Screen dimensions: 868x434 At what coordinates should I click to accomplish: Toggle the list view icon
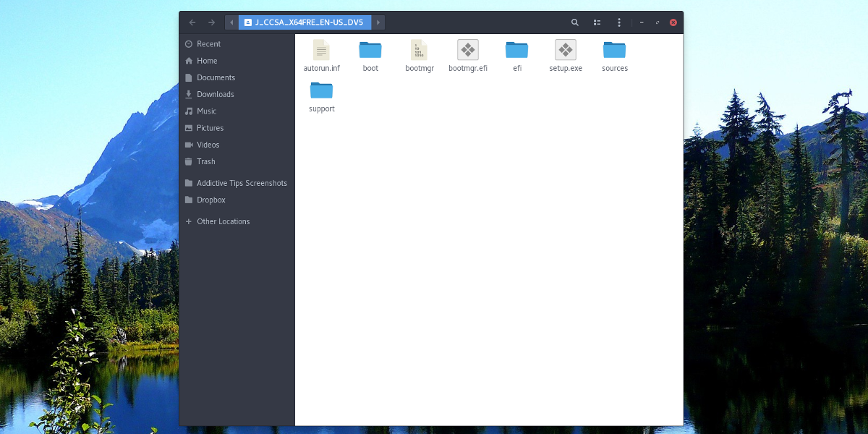tap(597, 22)
